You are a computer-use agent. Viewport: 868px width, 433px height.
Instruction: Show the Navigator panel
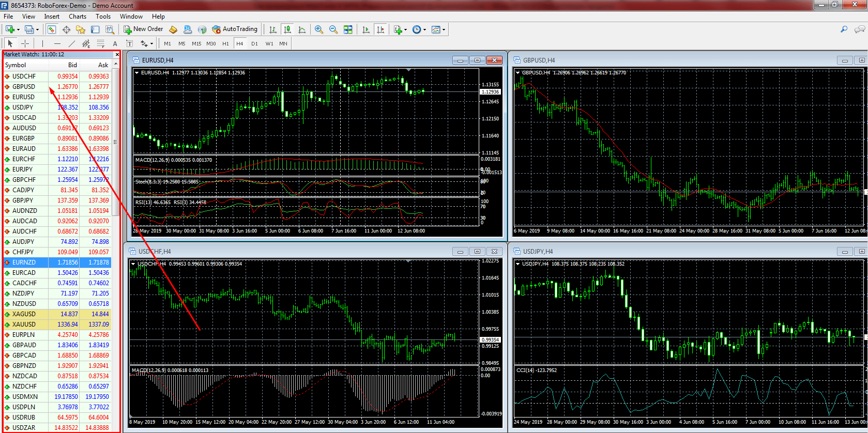[81, 29]
